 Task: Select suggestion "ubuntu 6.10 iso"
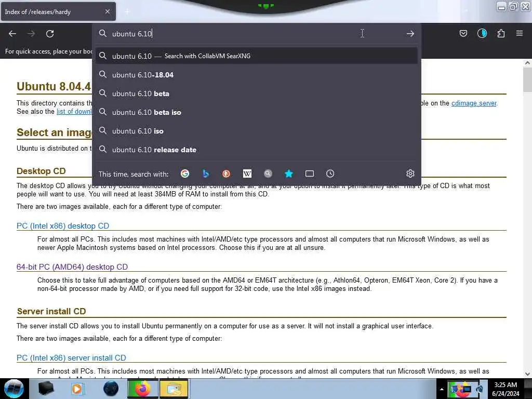click(257, 131)
